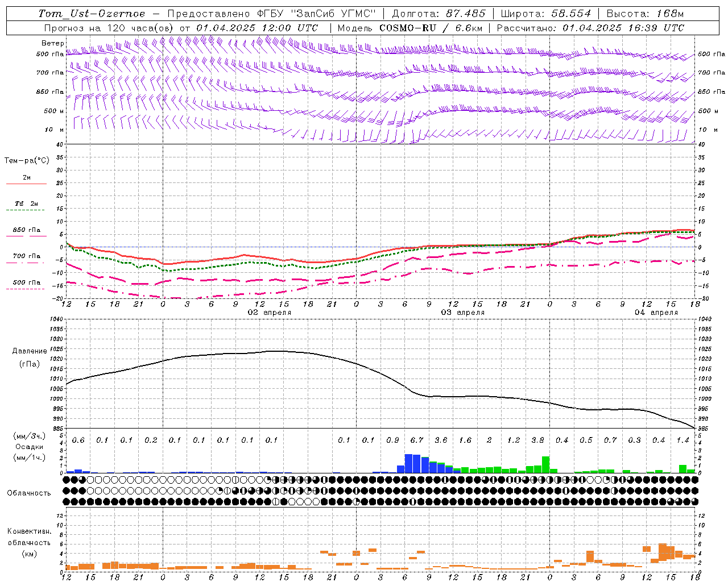Viewport: 728px width, 582px height.
Task: Click the 0.7 precipitation value
Action: point(610,440)
